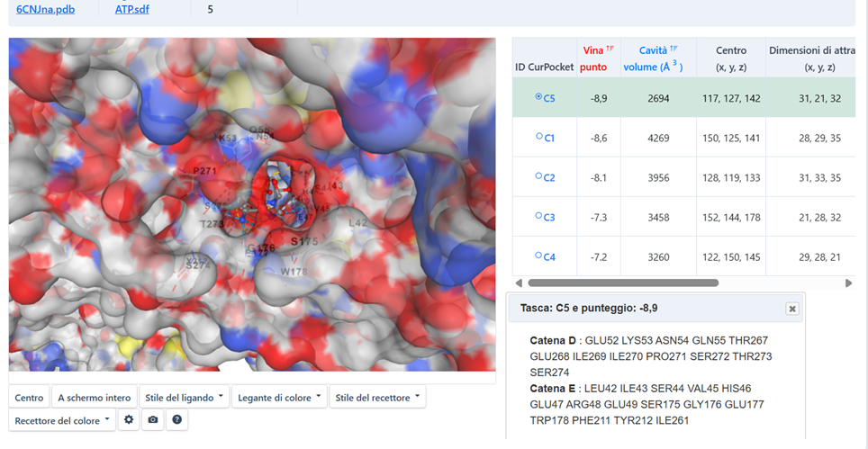This screenshot has width=868, height=449.
Task: Open the viewer settings gear icon
Action: point(129,419)
